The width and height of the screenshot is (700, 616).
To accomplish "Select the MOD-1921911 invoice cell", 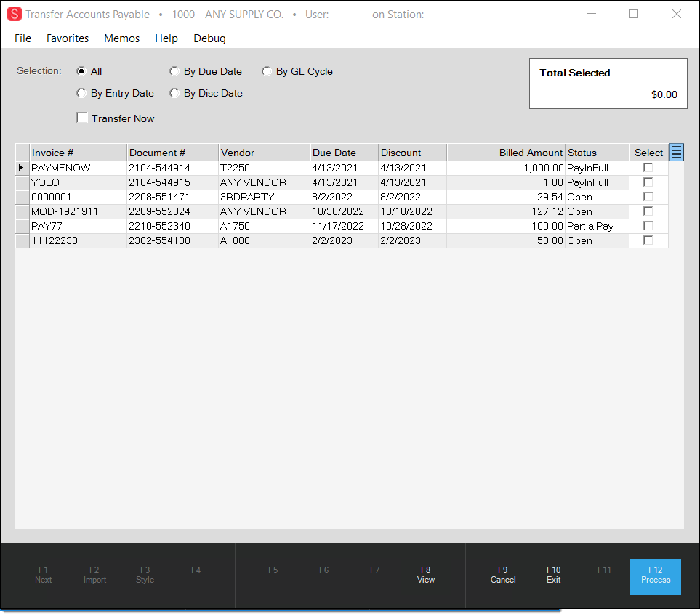I will click(x=78, y=211).
